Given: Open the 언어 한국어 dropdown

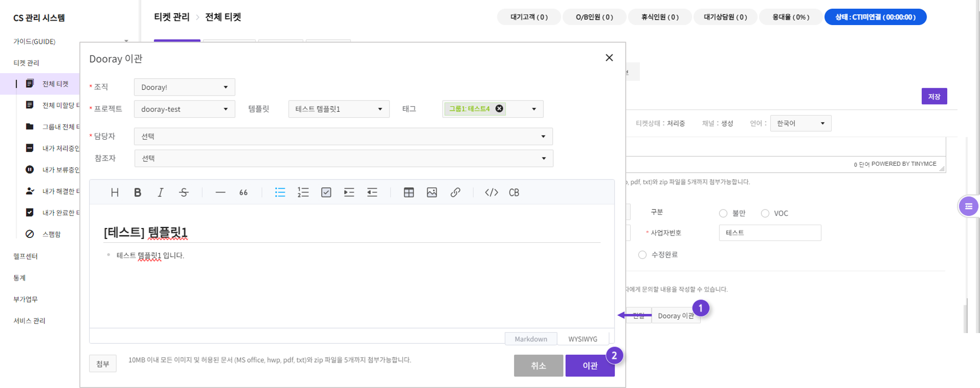Looking at the screenshot, I should pos(801,123).
